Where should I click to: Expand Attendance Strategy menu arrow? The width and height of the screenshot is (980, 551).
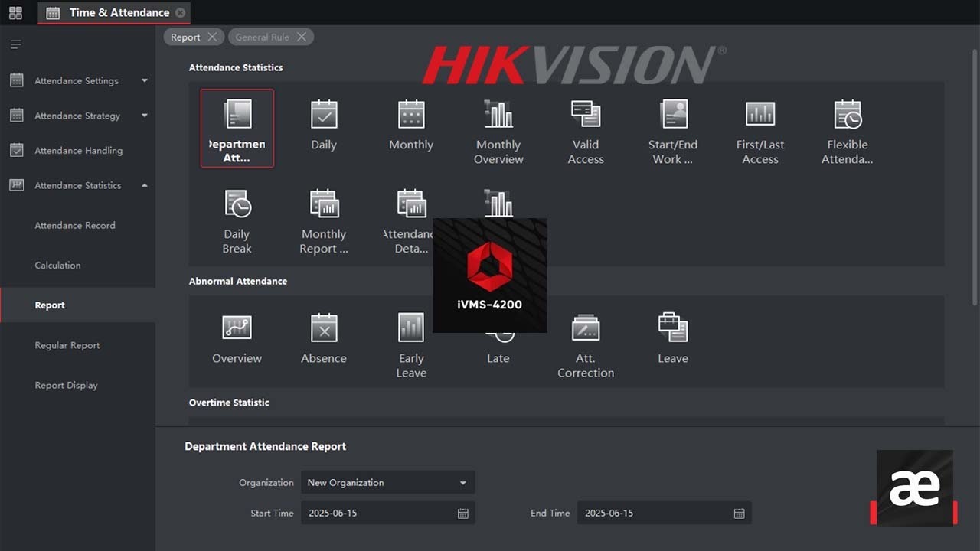[x=145, y=116]
